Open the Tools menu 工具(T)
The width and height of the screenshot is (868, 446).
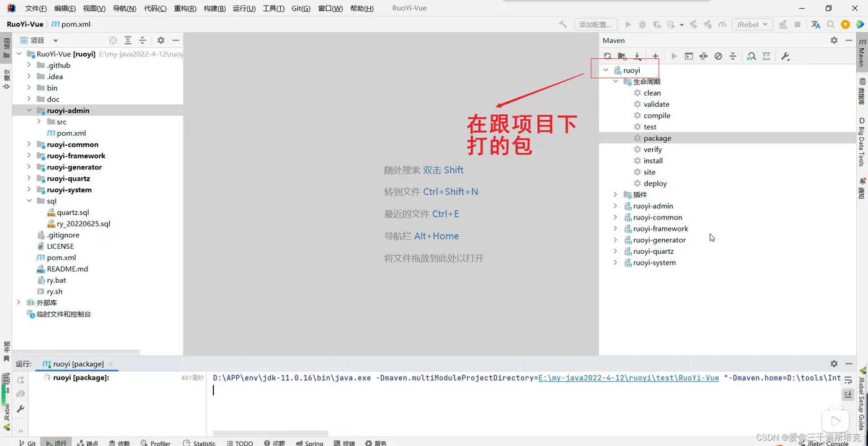pos(273,8)
